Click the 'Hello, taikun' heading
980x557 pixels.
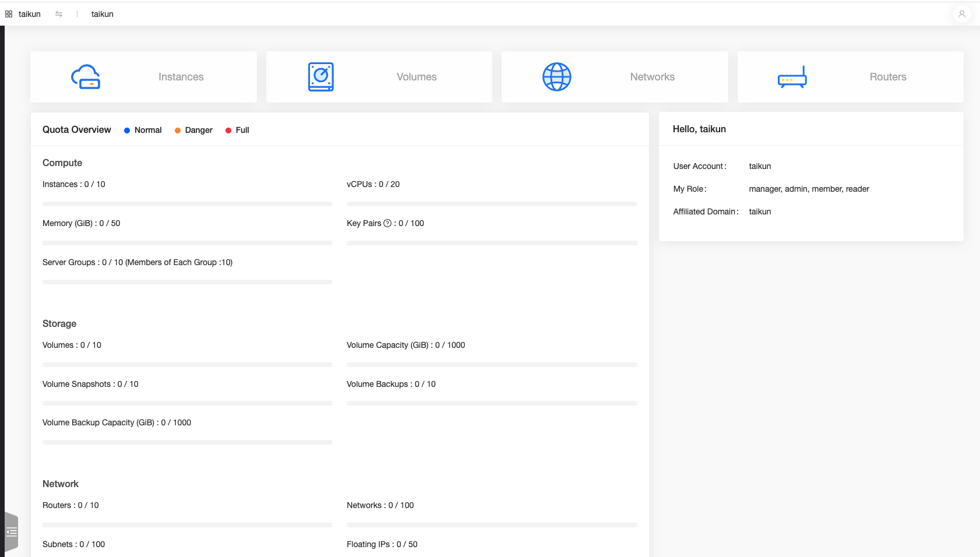click(699, 129)
